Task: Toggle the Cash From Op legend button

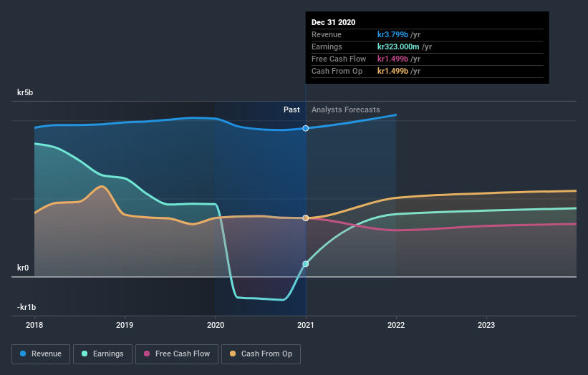Action: tap(261, 354)
